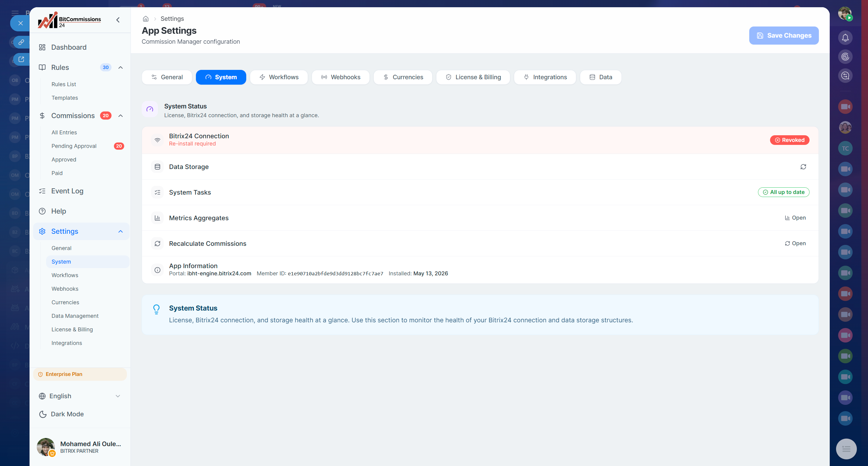
Task: Switch to the Data tab
Action: (600, 77)
